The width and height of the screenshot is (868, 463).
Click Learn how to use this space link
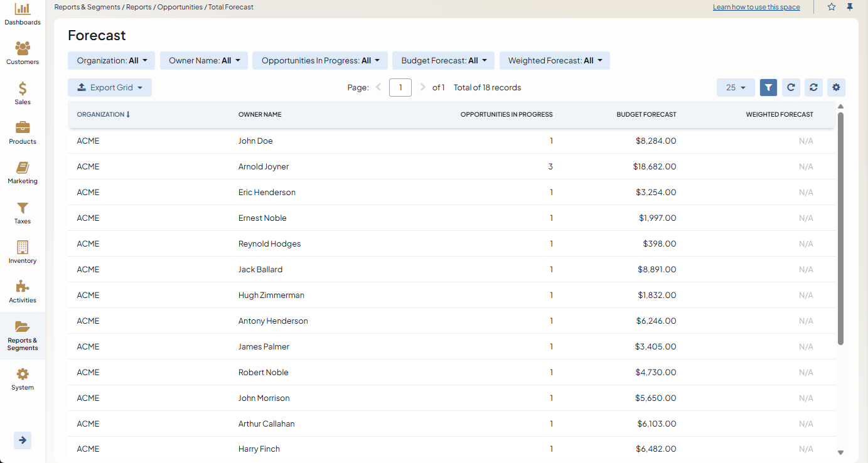(756, 8)
